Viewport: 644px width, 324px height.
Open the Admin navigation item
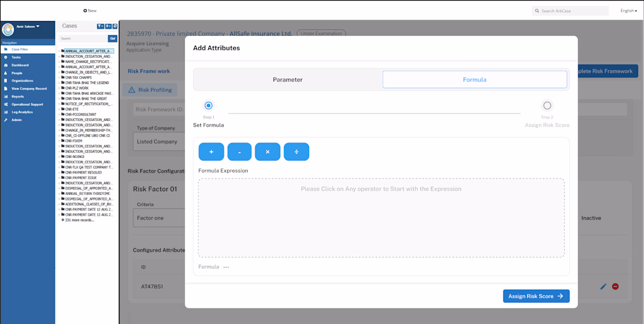(28, 120)
